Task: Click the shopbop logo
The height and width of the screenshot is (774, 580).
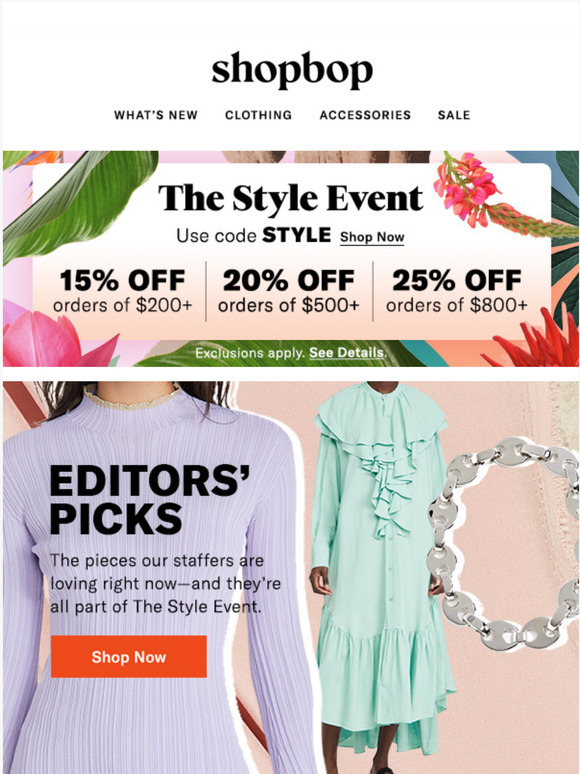Action: click(292, 70)
